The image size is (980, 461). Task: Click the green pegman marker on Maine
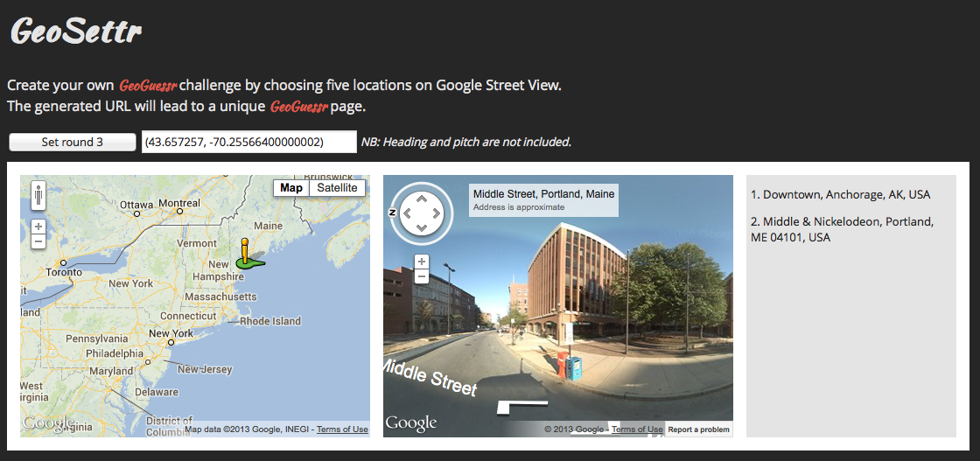click(x=248, y=254)
